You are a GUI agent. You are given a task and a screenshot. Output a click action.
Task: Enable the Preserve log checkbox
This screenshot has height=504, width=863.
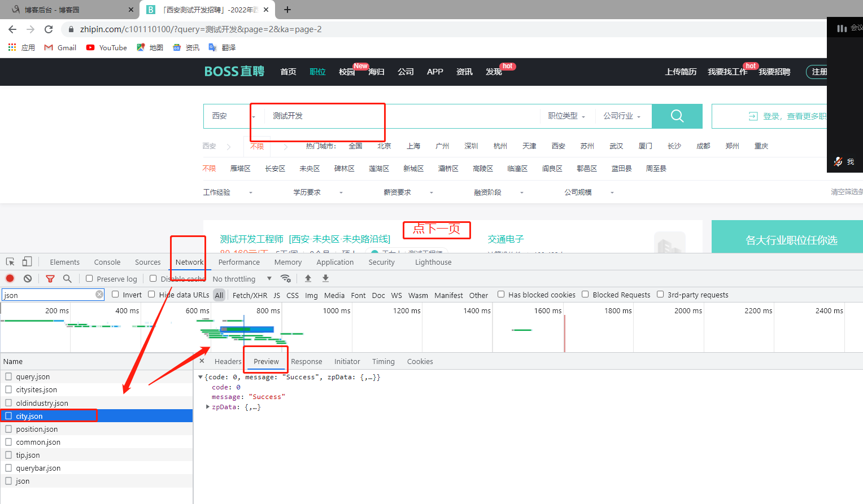(x=89, y=278)
